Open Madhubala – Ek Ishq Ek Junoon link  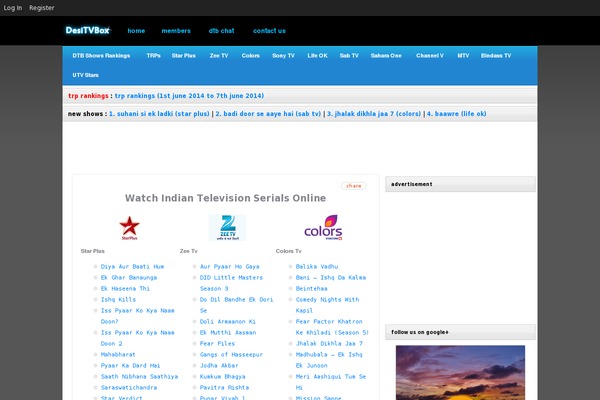[x=329, y=360]
